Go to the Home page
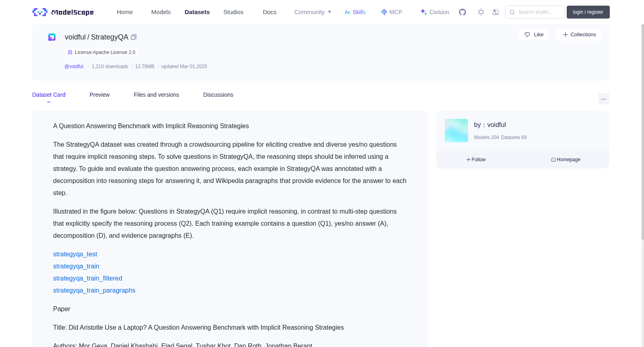Image resolution: width=644 pixels, height=347 pixels. click(x=125, y=12)
